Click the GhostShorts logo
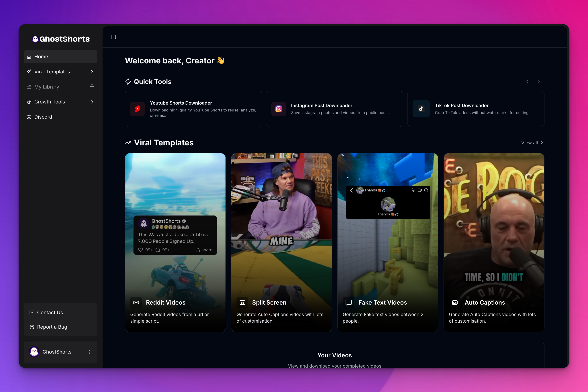Image resolution: width=588 pixels, height=392 pixels. click(x=61, y=39)
